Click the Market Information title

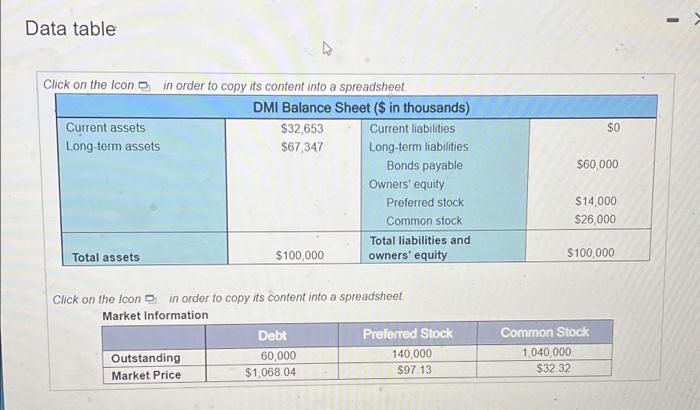(155, 315)
